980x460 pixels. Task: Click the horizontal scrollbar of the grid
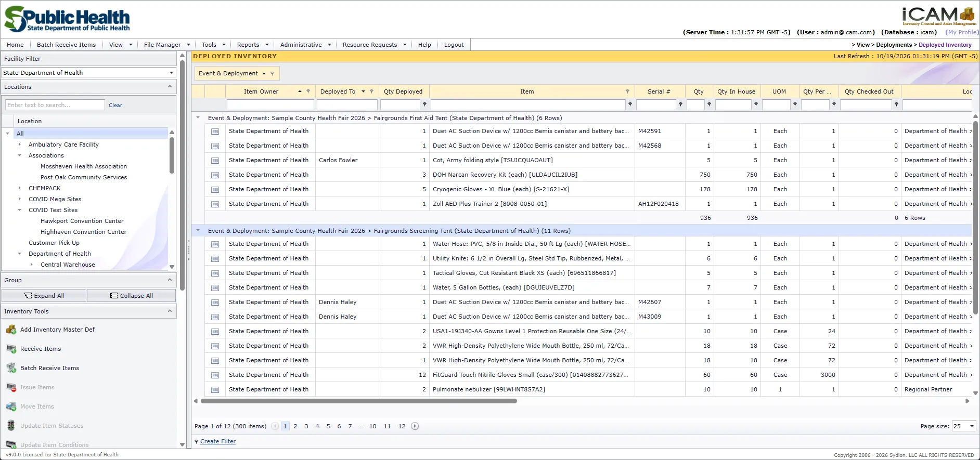coord(359,401)
